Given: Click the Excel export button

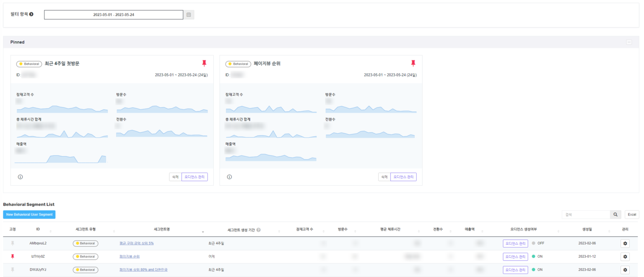Looking at the screenshot, I should pyautogui.click(x=632, y=214).
